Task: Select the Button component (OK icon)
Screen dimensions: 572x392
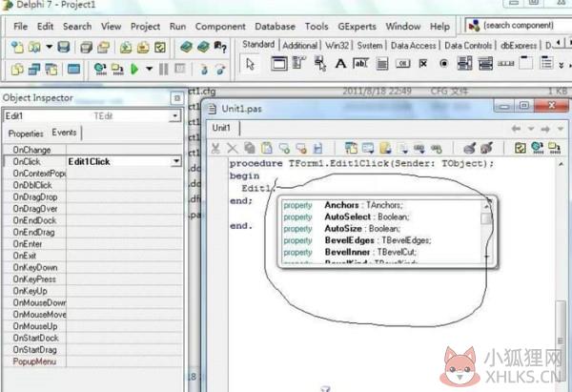Action: tap(402, 64)
